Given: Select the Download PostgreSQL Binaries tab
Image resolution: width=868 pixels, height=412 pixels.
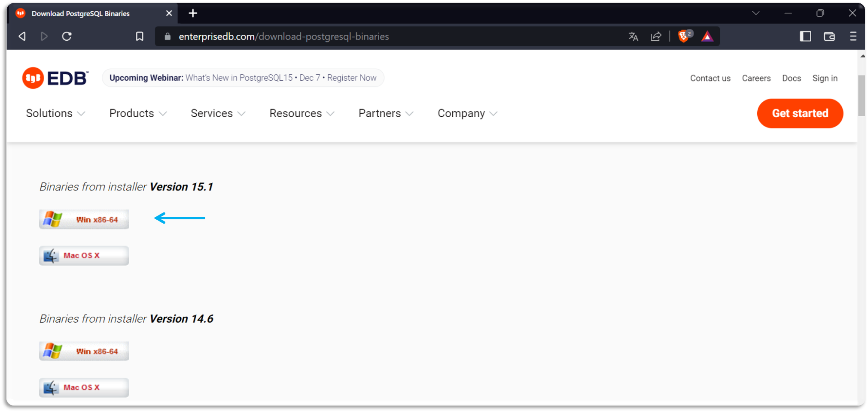Looking at the screenshot, I should coord(94,13).
